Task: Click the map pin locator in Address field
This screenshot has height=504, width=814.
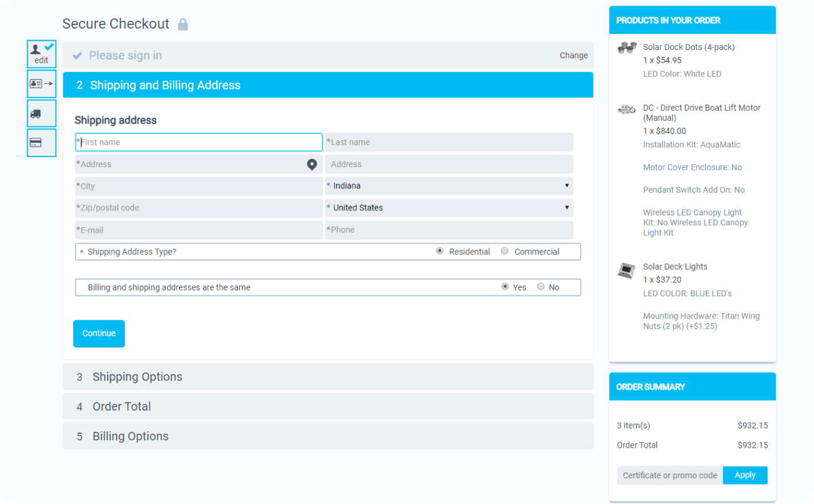Action: [x=312, y=164]
